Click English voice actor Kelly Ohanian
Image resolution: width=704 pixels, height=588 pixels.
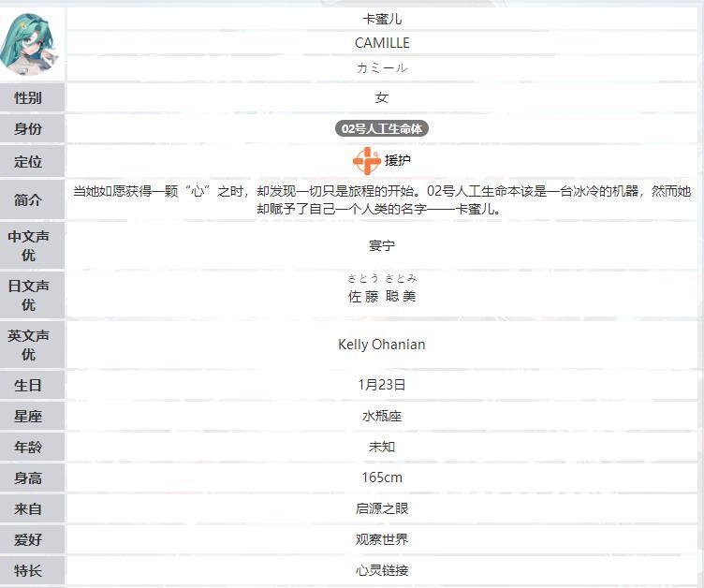coord(382,345)
